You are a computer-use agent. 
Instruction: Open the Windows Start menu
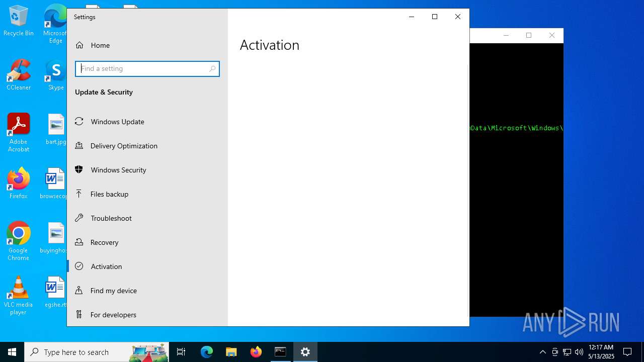click(x=12, y=352)
